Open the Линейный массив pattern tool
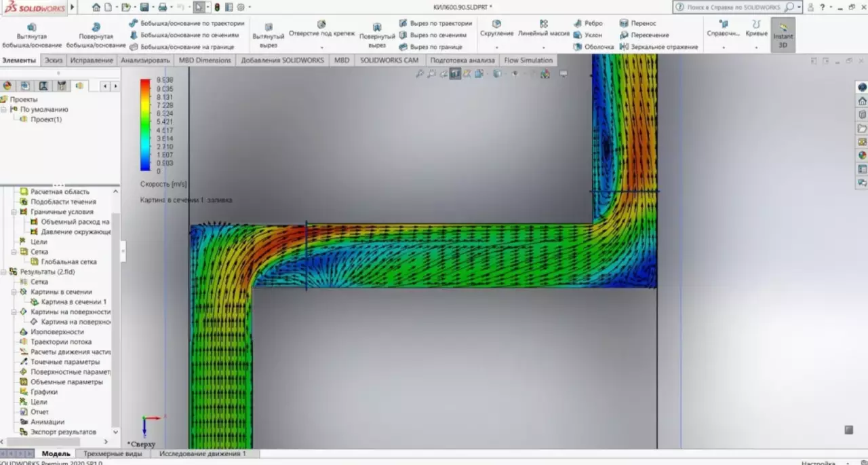 [543, 24]
